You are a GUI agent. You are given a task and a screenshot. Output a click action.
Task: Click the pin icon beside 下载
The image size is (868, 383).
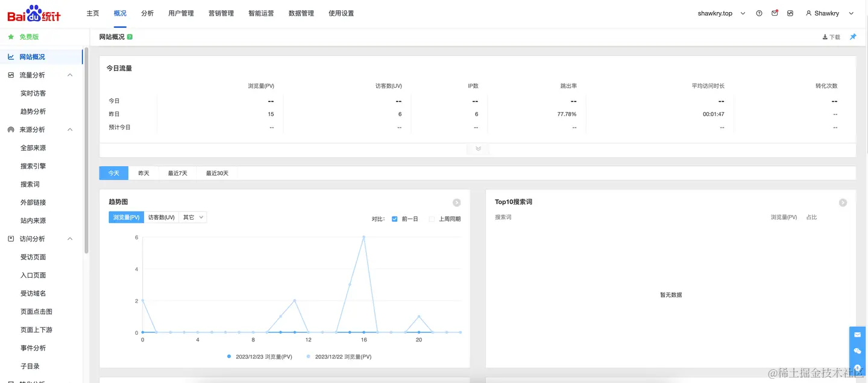tap(853, 37)
